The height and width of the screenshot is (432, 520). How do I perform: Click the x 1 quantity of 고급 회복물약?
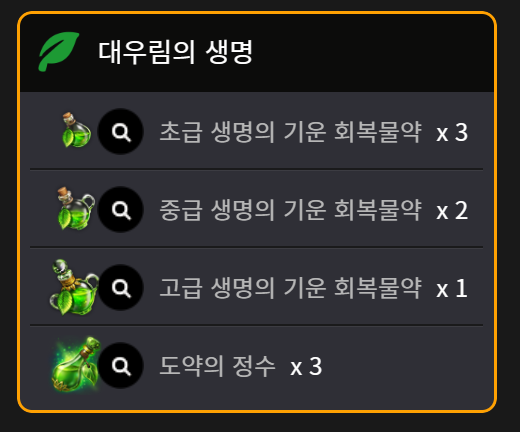pyautogui.click(x=452, y=289)
